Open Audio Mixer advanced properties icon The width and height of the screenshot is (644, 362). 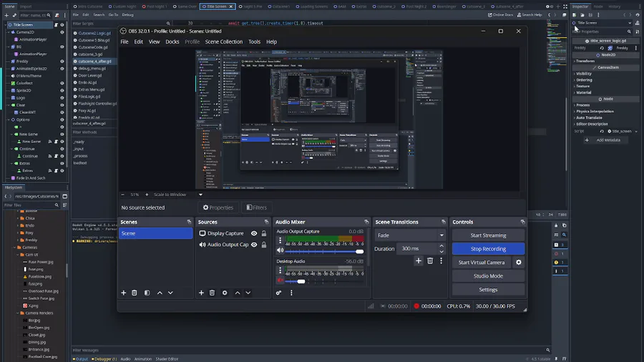(x=279, y=293)
